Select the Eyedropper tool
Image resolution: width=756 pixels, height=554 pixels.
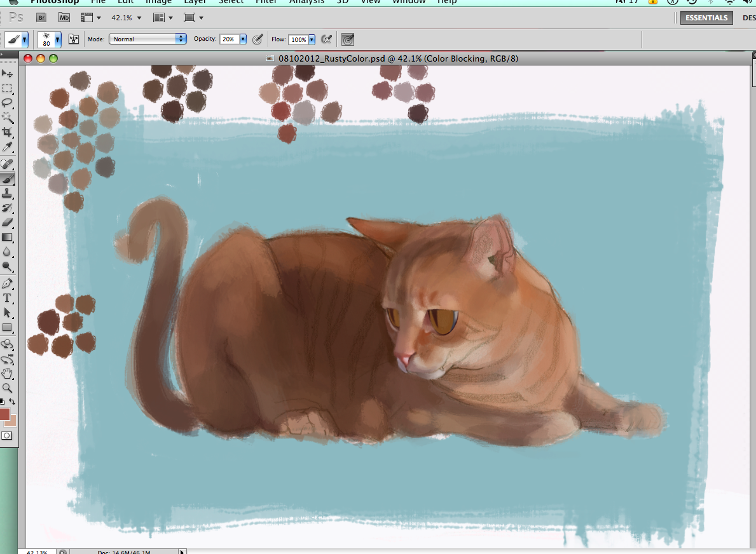click(8, 147)
